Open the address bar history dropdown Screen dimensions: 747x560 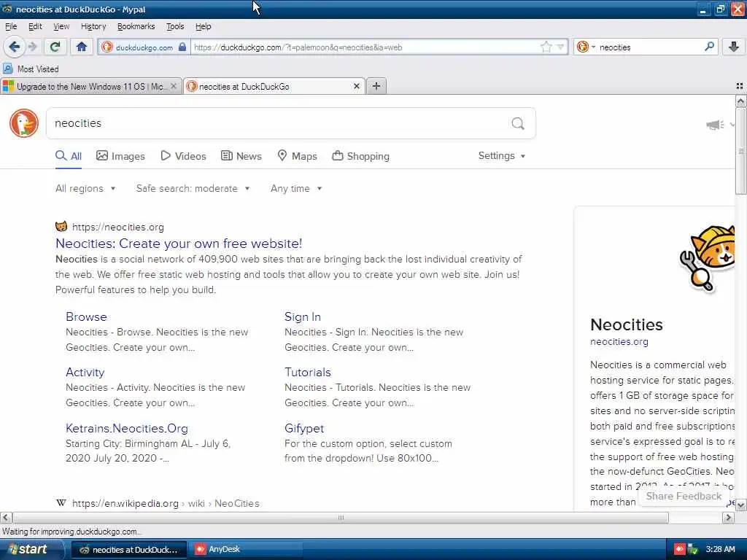[x=560, y=47]
